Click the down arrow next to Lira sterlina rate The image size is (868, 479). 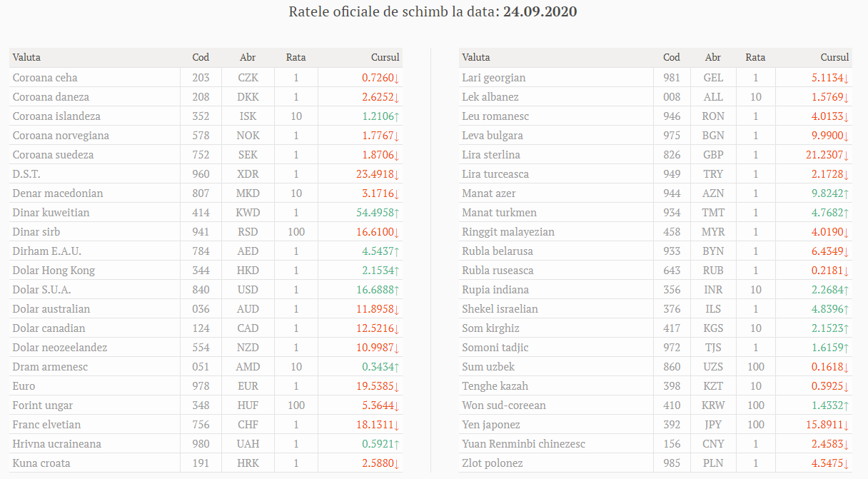[847, 155]
